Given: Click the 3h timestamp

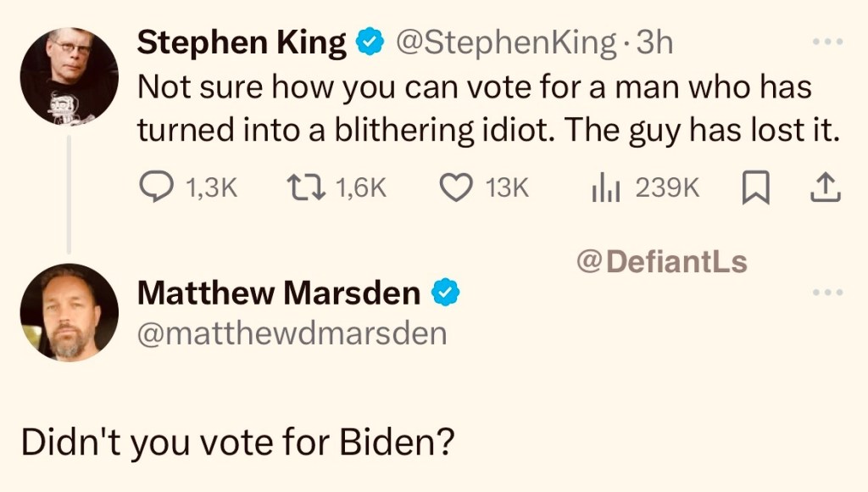Looking at the screenshot, I should pyautogui.click(x=655, y=42).
